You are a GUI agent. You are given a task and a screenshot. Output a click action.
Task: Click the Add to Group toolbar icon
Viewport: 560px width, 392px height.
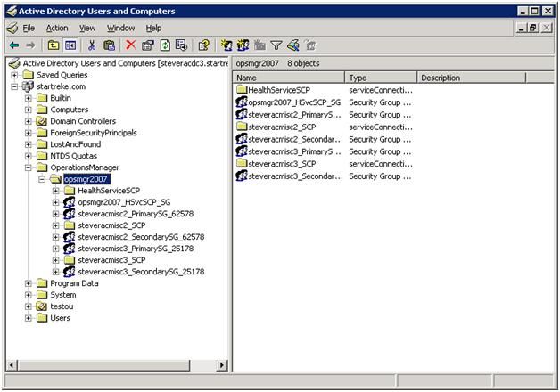tap(310, 45)
